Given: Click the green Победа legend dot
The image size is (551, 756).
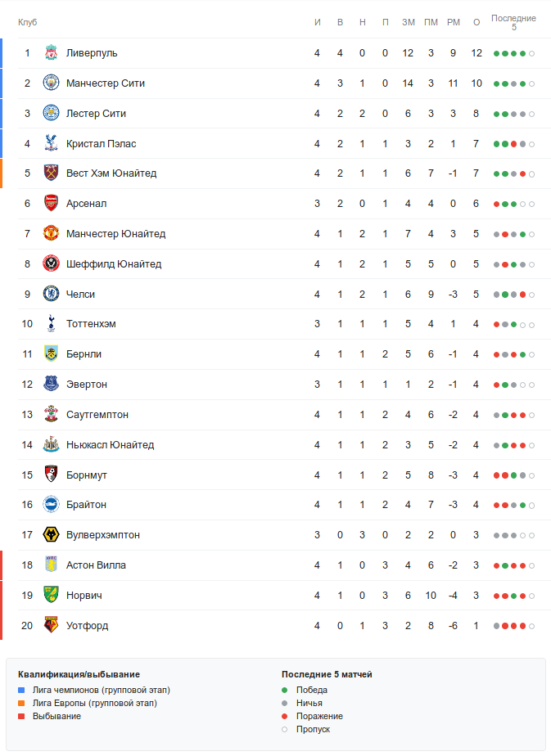Looking at the screenshot, I should tap(285, 690).
